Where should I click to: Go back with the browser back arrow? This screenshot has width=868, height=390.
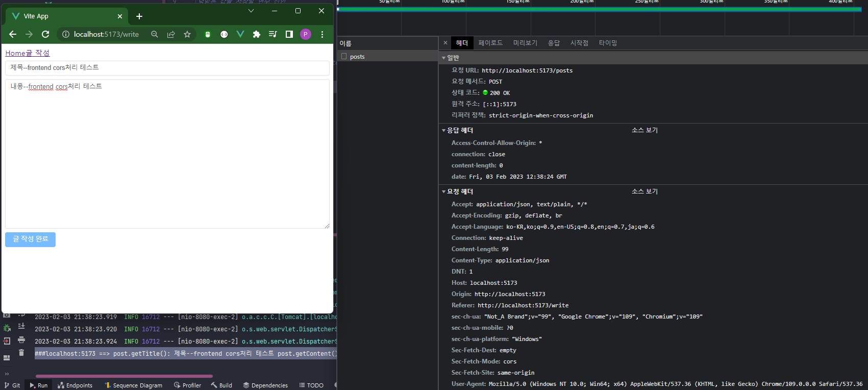tap(13, 34)
